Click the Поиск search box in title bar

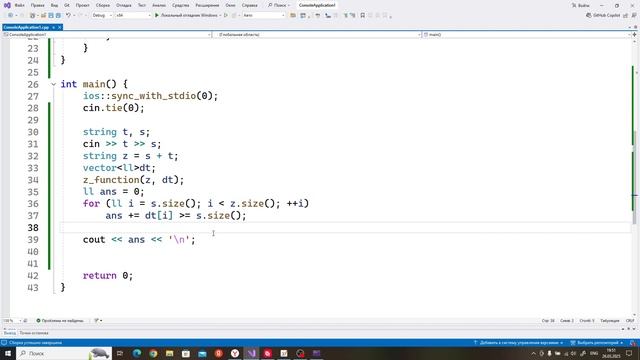click(x=279, y=5)
